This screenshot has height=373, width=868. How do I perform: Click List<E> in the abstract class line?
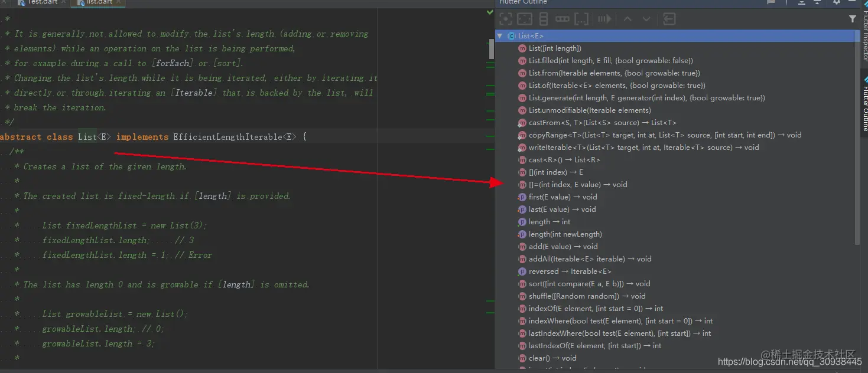coord(95,137)
